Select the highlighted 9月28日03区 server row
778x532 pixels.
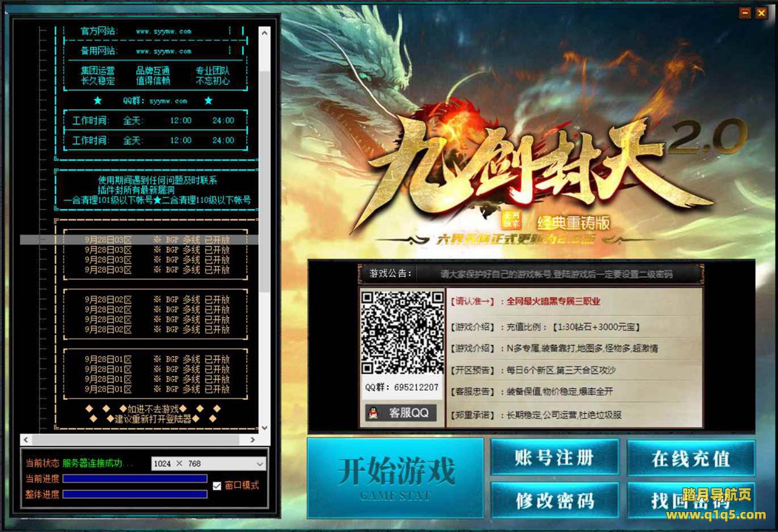(x=157, y=240)
